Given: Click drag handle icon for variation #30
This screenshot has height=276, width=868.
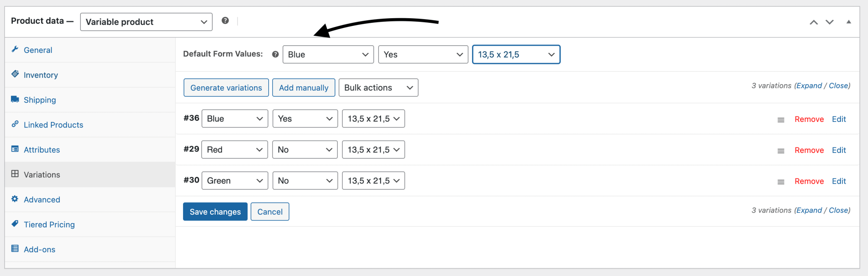Looking at the screenshot, I should [x=781, y=182].
